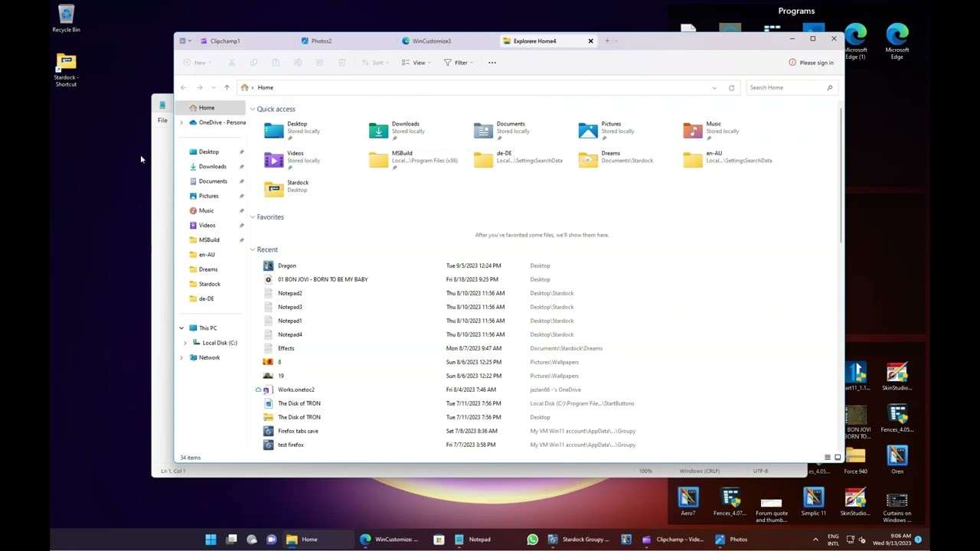
Task: Expand Local Disk (C:) tree node
Action: point(185,343)
